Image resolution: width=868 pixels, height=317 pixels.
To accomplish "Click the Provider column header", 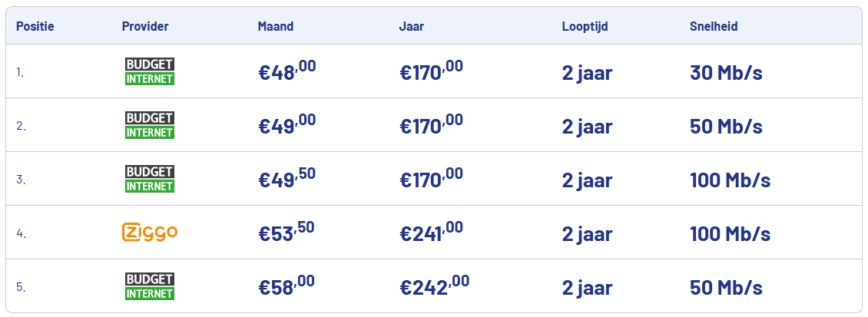I will (x=145, y=26).
